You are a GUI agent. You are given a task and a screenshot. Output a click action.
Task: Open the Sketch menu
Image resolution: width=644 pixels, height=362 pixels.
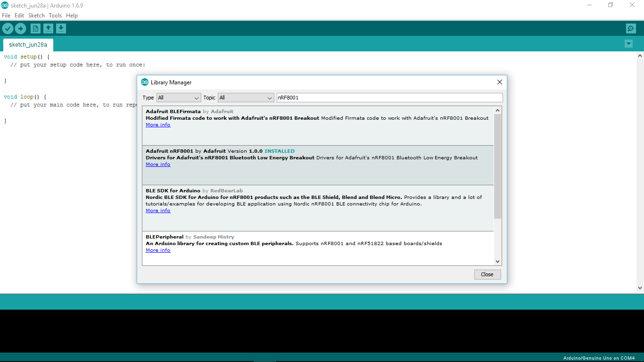36,16
